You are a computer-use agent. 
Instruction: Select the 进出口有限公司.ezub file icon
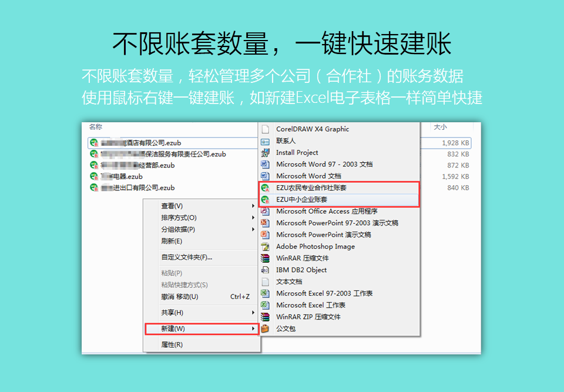point(94,187)
